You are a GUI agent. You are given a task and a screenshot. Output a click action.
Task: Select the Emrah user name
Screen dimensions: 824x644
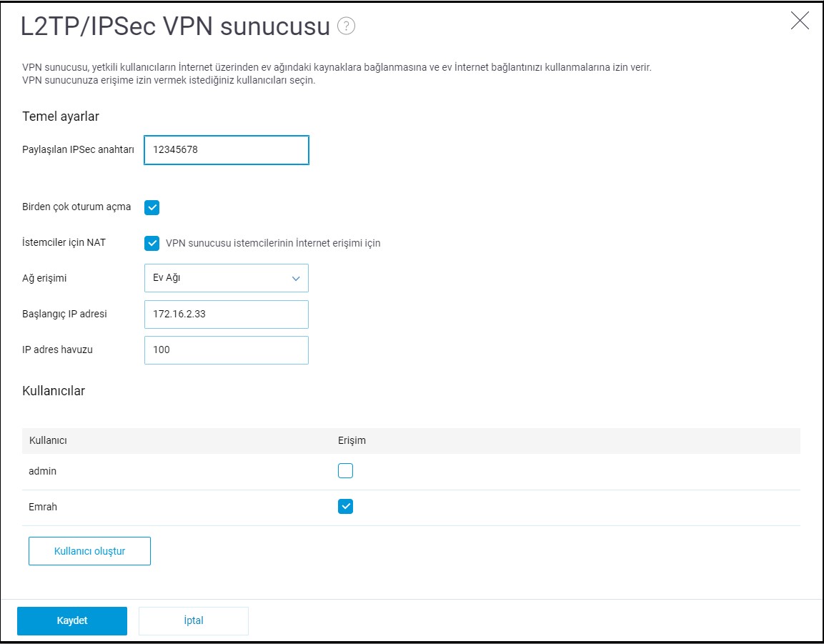(x=43, y=507)
